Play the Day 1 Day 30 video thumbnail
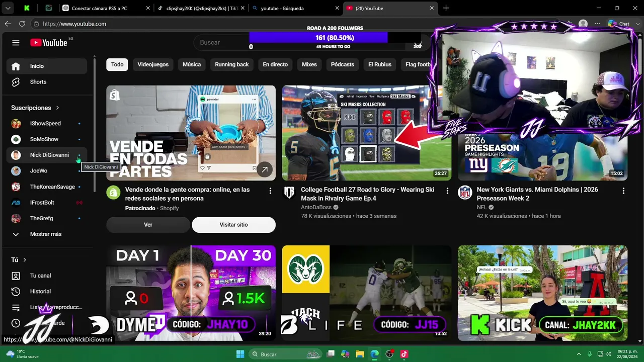The image size is (644, 362). [191, 293]
